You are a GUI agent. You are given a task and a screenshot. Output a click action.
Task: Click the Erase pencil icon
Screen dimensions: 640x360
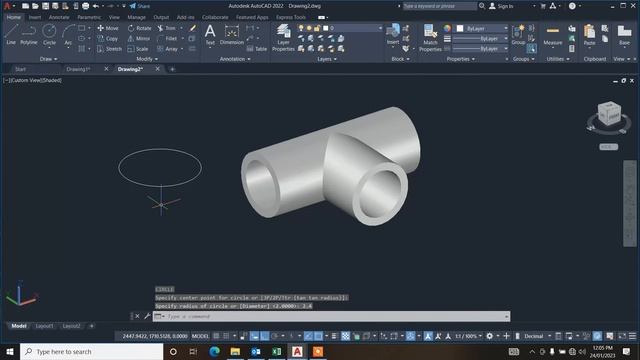tap(193, 28)
